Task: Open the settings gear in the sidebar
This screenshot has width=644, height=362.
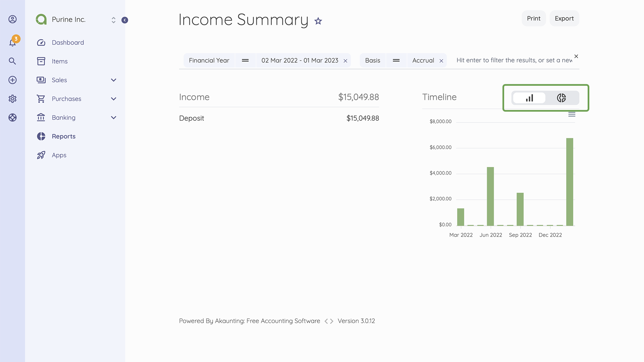Action: click(x=12, y=99)
